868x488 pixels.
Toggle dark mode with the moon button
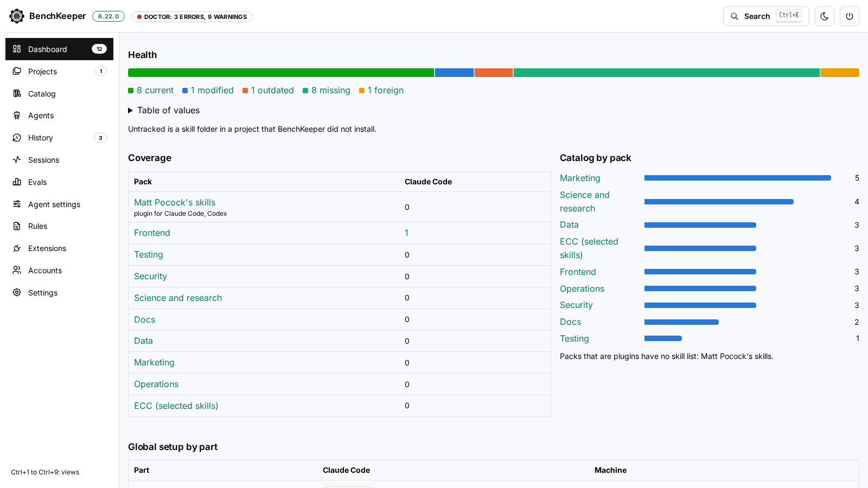coord(825,16)
